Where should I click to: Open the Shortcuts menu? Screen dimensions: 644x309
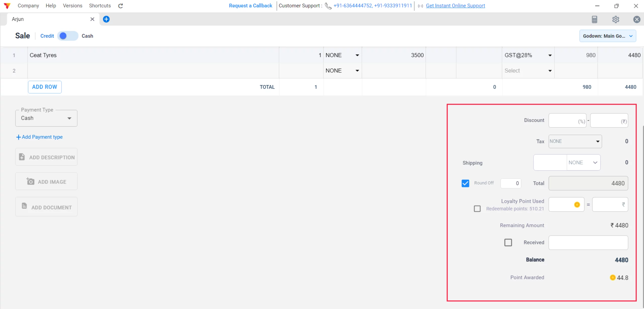pyautogui.click(x=100, y=6)
